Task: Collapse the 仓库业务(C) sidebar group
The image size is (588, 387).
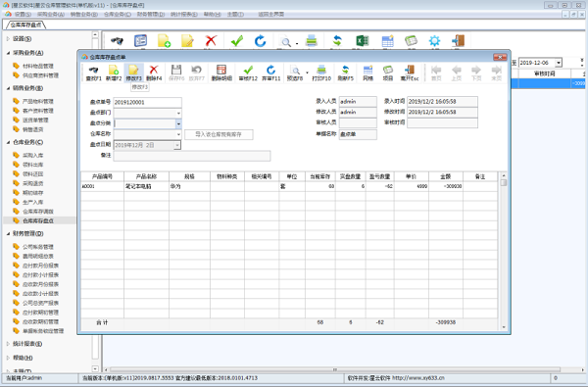Action: coord(8,142)
